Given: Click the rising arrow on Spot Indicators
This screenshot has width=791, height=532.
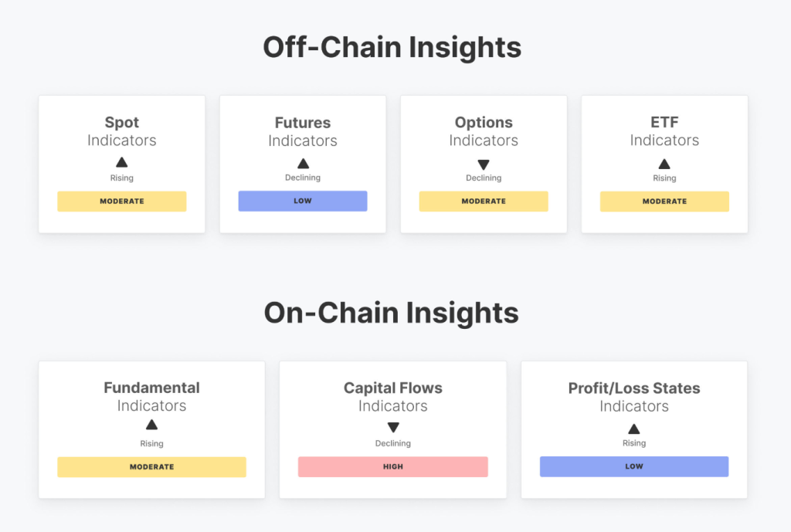Looking at the screenshot, I should [121, 162].
